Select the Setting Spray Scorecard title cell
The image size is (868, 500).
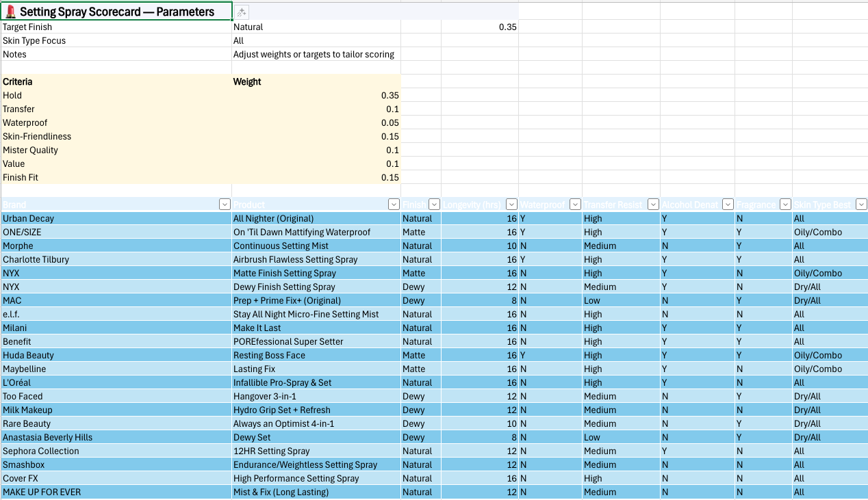116,11
